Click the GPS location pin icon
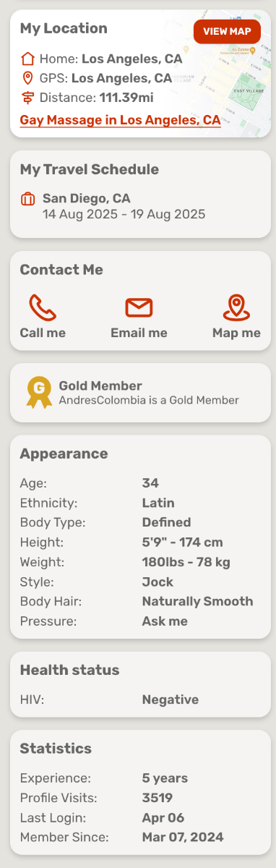The image size is (276, 868). (27, 78)
